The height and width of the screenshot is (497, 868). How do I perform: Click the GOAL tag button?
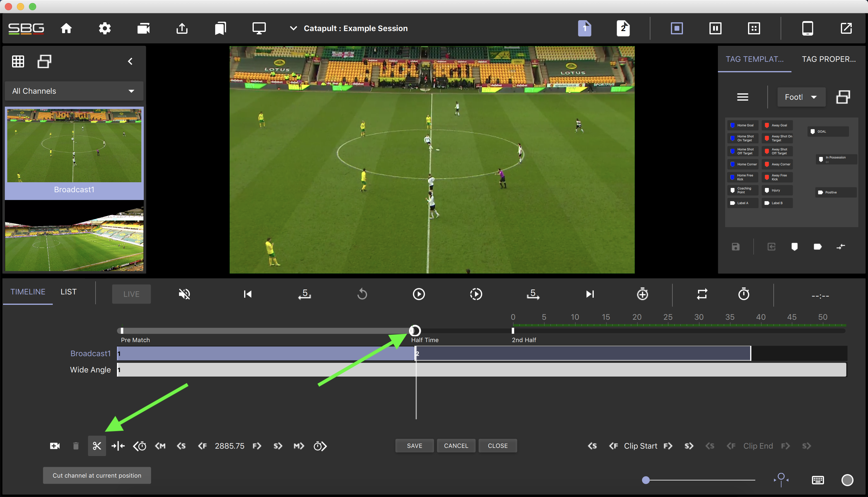828,131
